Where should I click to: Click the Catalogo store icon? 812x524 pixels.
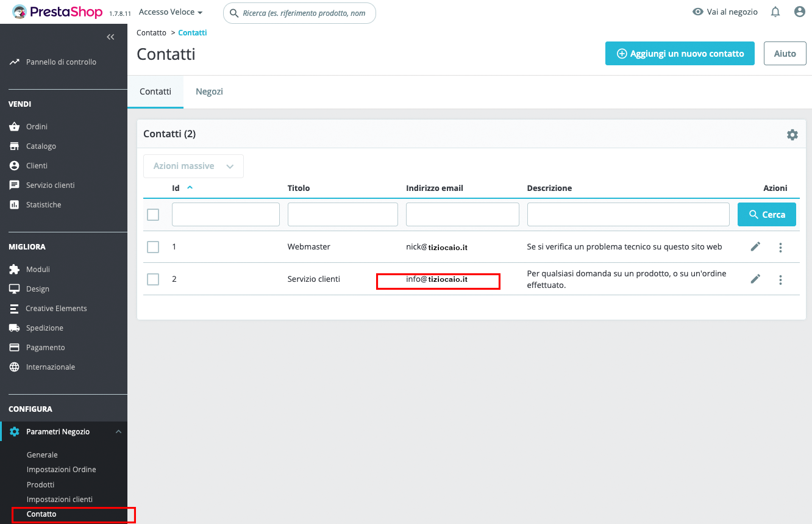click(x=15, y=146)
